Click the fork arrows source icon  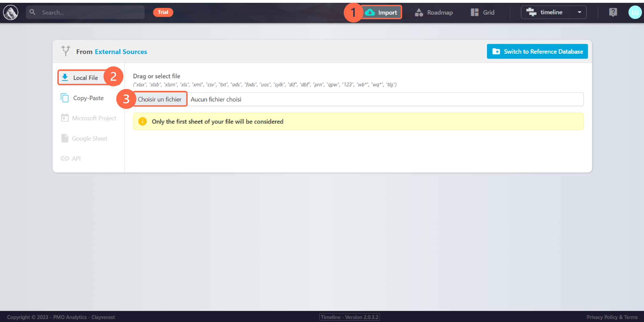point(66,51)
